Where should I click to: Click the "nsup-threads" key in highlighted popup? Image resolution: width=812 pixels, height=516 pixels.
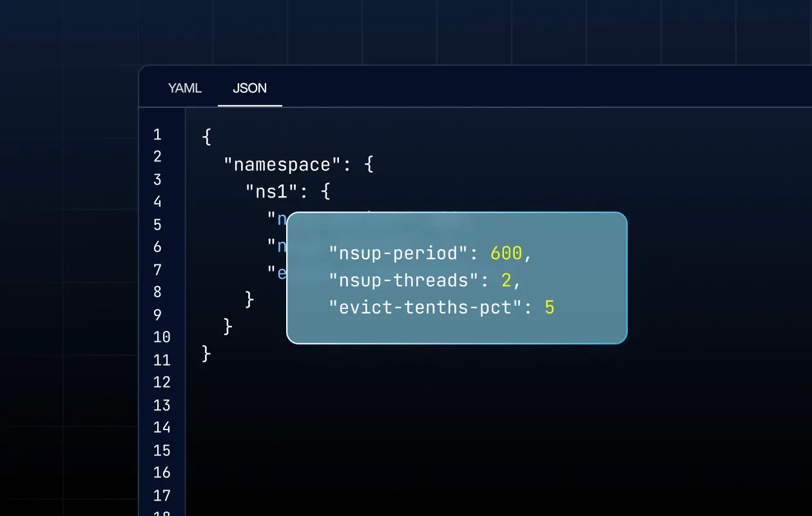pyautogui.click(x=403, y=281)
